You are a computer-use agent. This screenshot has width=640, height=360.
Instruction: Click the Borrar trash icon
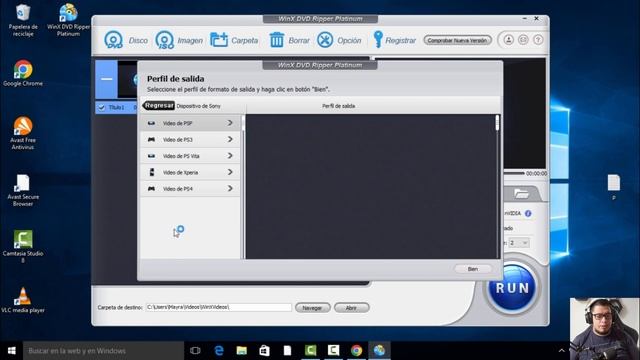[x=277, y=40]
